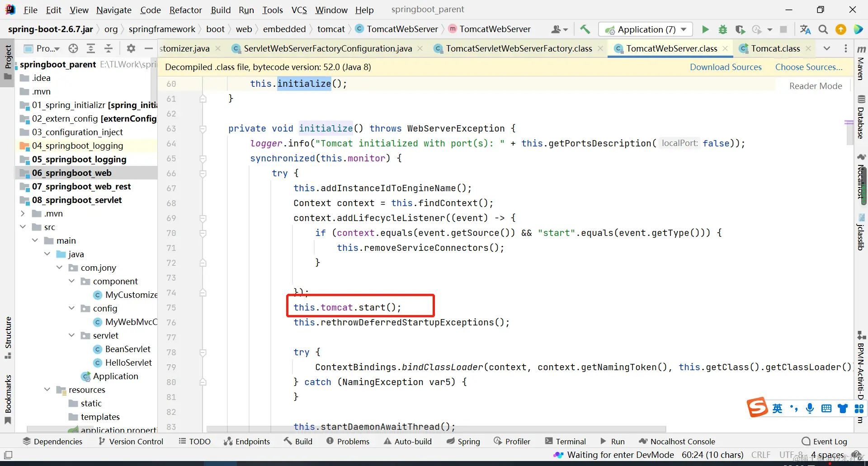Hide the Project panel with minus icon
Viewport: 868px width, 466px height.
coord(148,48)
